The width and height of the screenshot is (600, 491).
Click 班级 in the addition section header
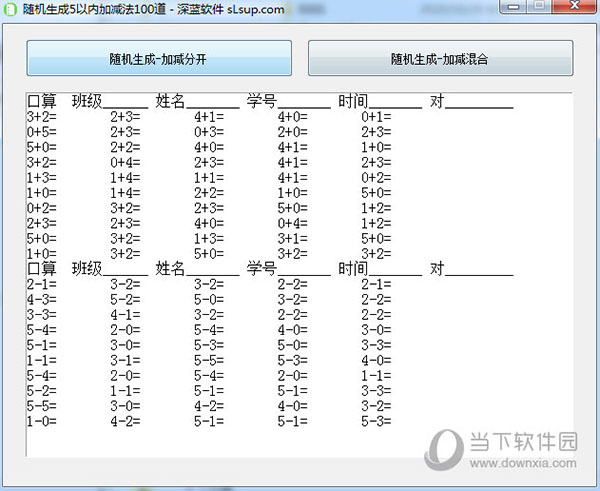point(87,101)
